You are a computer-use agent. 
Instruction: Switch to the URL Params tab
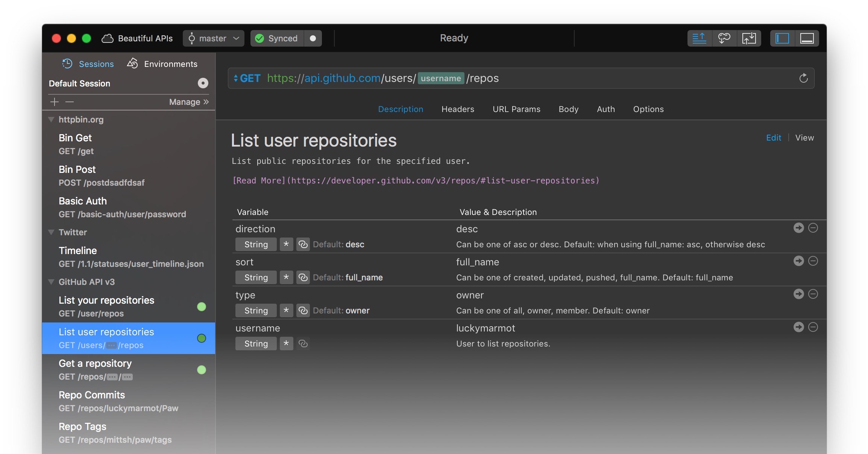(x=516, y=109)
